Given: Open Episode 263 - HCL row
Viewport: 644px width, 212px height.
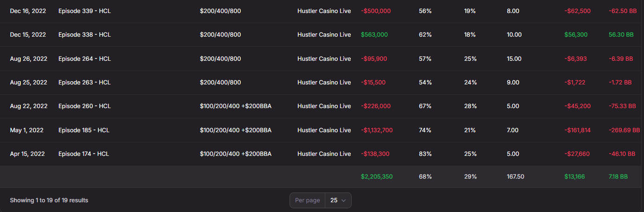Looking at the screenshot, I should 84,83.
